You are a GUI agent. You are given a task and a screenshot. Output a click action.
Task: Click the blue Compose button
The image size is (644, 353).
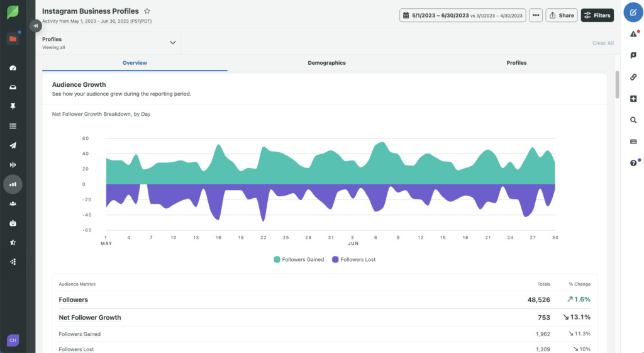tap(633, 13)
